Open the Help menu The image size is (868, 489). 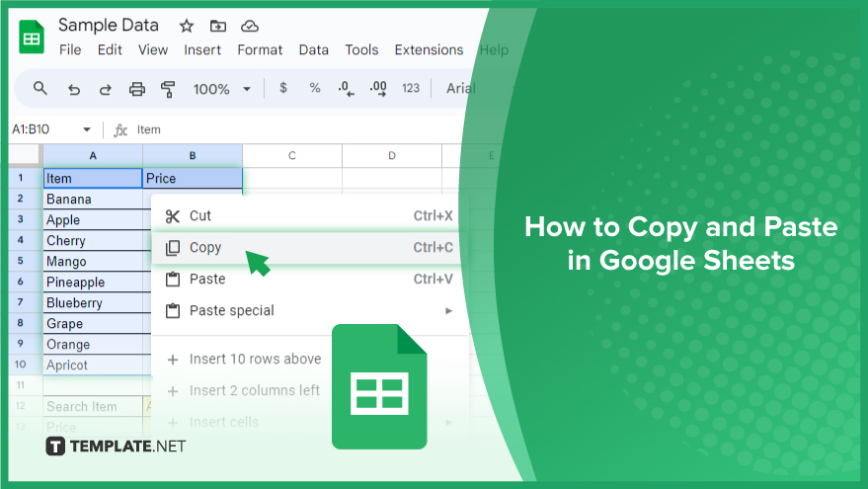point(494,49)
